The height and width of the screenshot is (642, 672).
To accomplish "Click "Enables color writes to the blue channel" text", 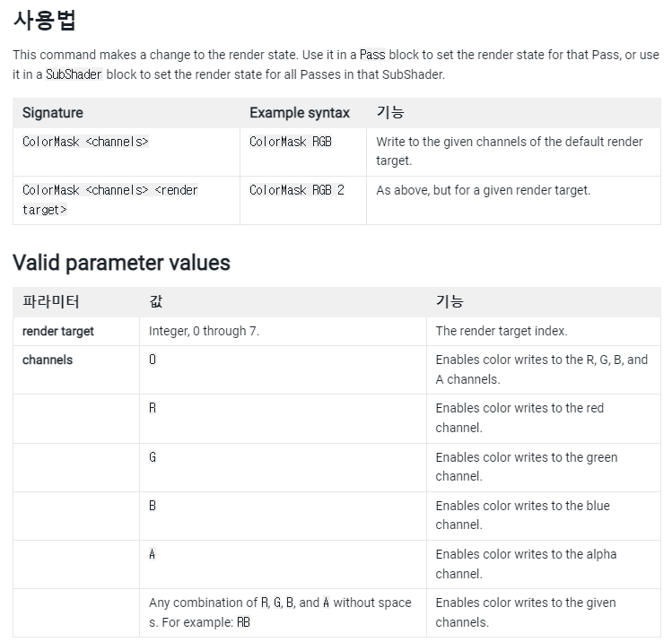I will click(522, 515).
